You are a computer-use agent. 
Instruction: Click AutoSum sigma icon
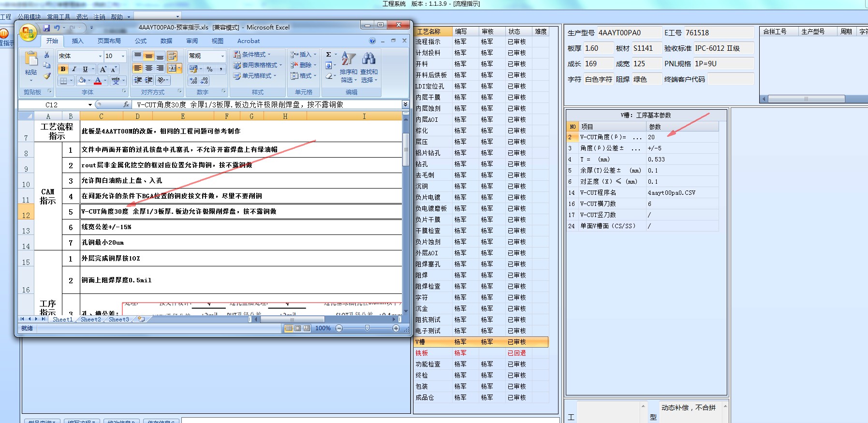pyautogui.click(x=328, y=55)
